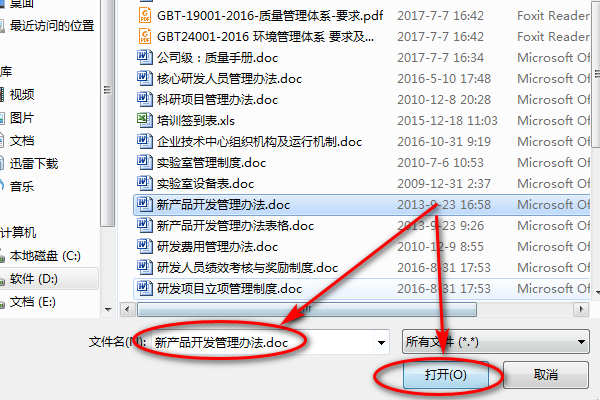Open 迅雷下载 library in sidebar
This screenshot has height=400, width=600.
pyautogui.click(x=34, y=164)
